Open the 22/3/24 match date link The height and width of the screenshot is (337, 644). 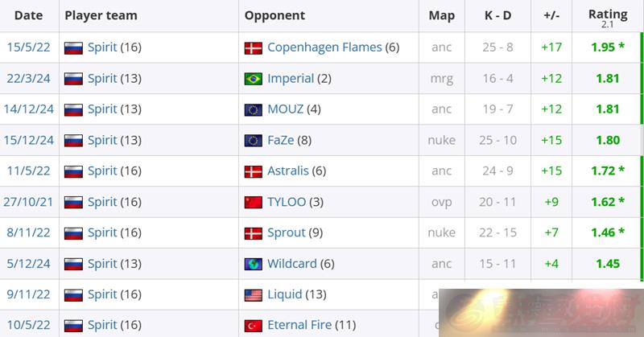28,78
